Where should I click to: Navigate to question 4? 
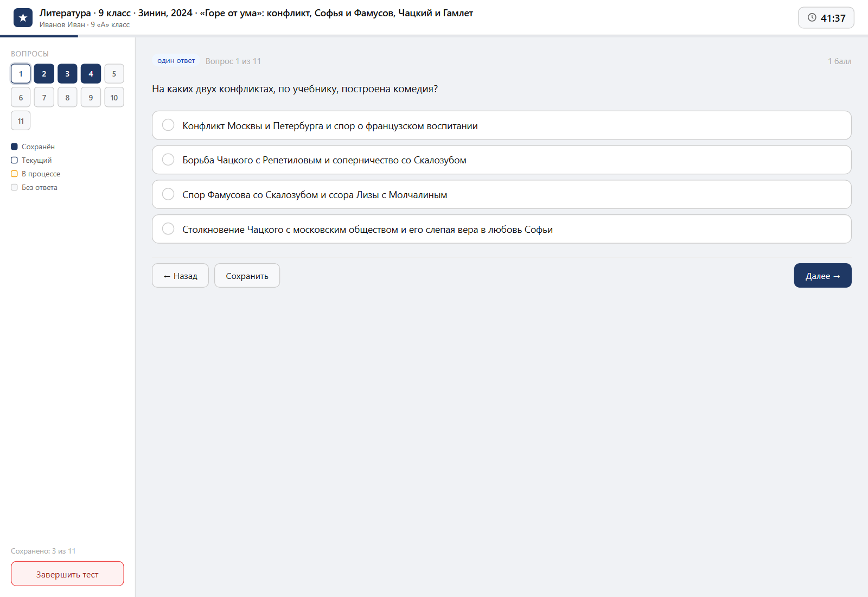tap(91, 74)
